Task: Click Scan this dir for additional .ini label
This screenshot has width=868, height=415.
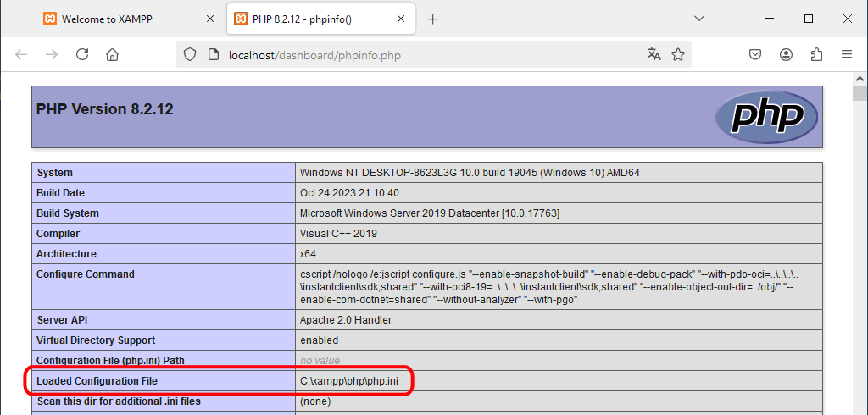Action: click(x=119, y=401)
